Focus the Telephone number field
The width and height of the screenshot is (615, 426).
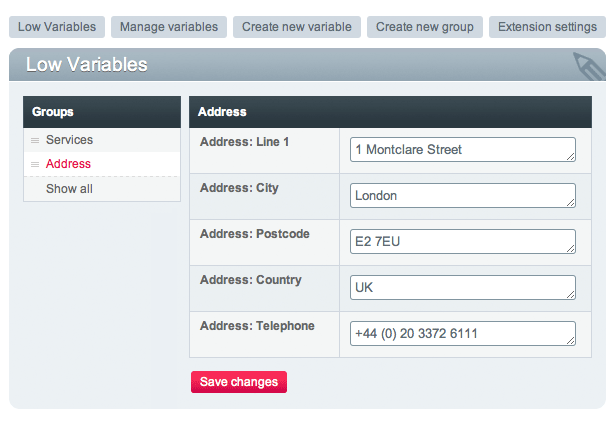(x=460, y=333)
